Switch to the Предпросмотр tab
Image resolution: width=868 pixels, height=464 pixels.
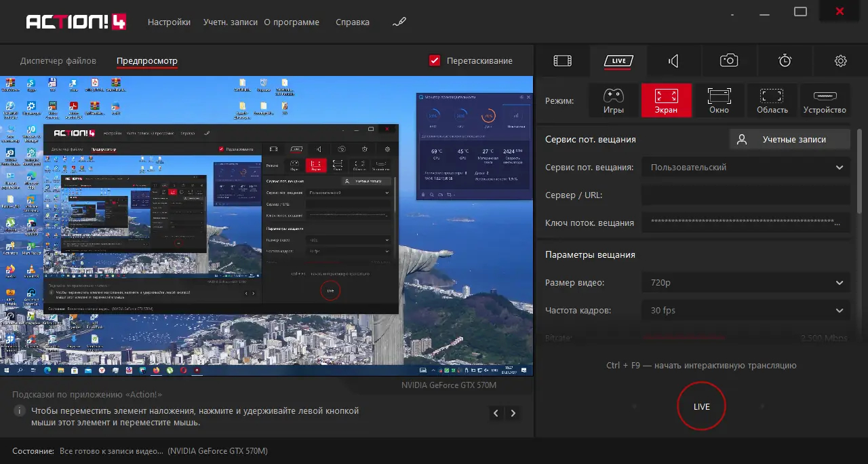pos(147,60)
